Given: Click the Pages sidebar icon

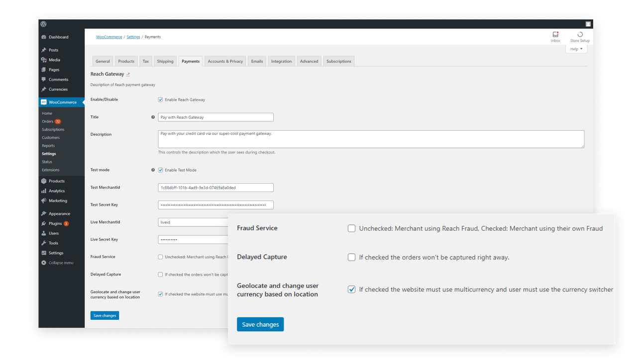Looking at the screenshot, I should click(x=44, y=70).
